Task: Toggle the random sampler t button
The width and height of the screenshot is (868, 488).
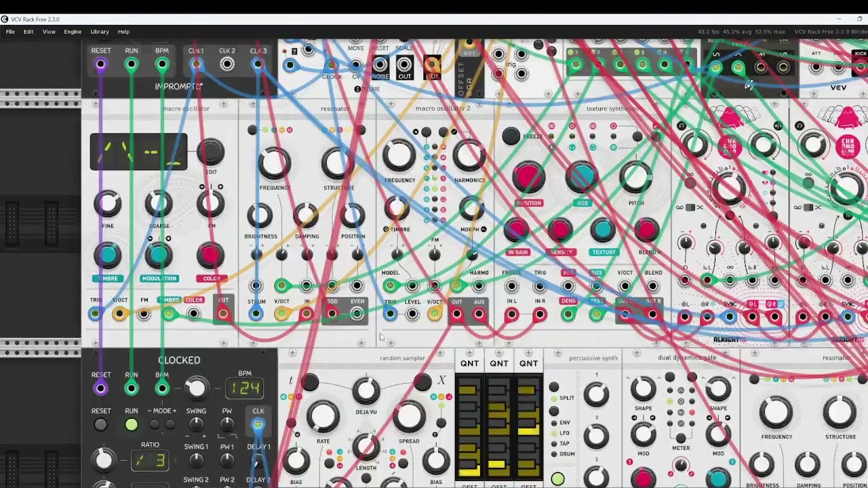Action: [x=309, y=382]
